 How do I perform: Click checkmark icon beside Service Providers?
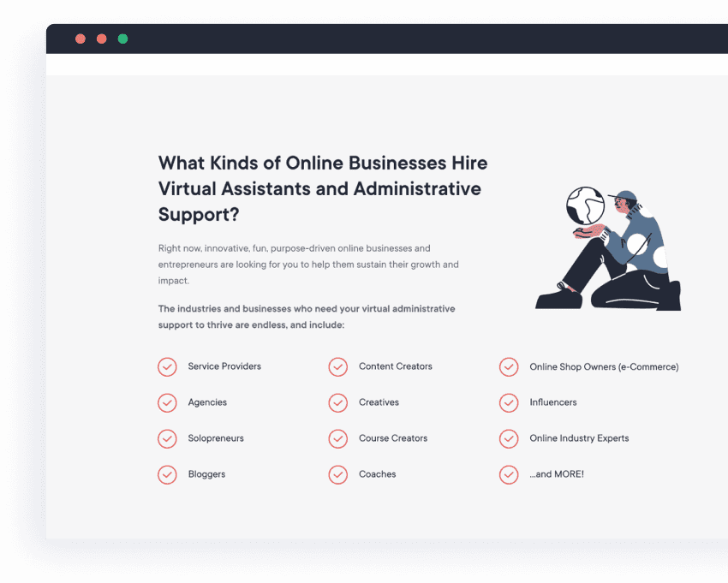point(167,367)
